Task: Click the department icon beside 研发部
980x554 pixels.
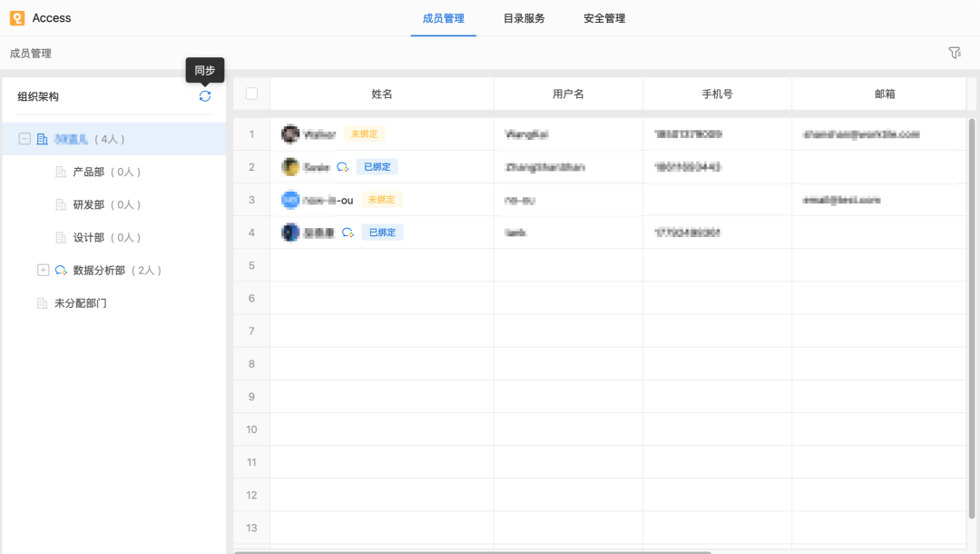Action: tap(59, 204)
